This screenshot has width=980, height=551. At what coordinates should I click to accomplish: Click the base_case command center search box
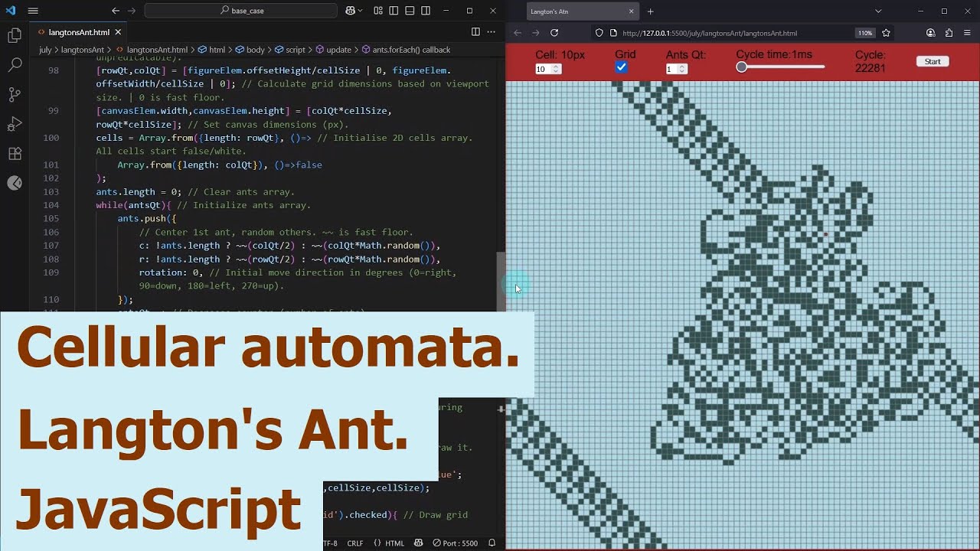pyautogui.click(x=240, y=11)
